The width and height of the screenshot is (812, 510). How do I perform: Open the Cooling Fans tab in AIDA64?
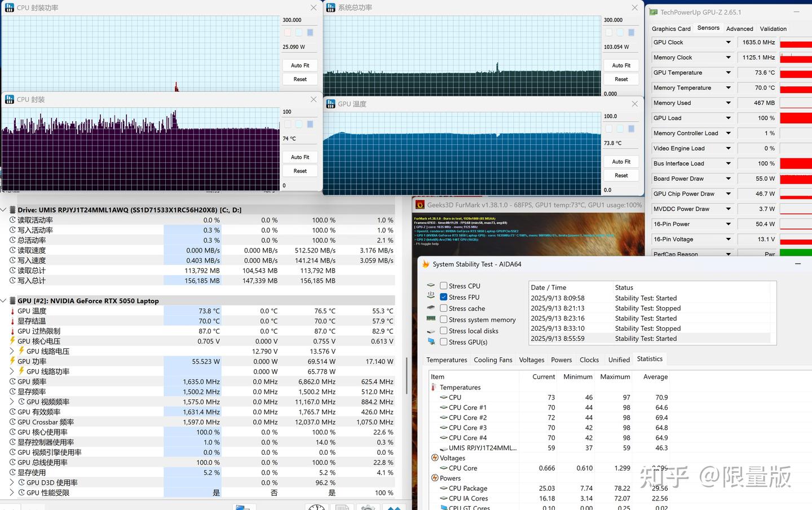coord(493,360)
